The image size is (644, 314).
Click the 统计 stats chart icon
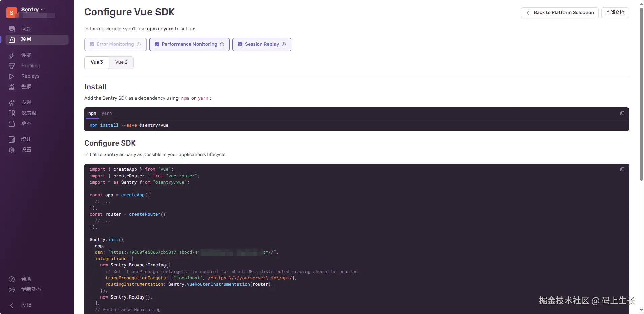(x=12, y=139)
